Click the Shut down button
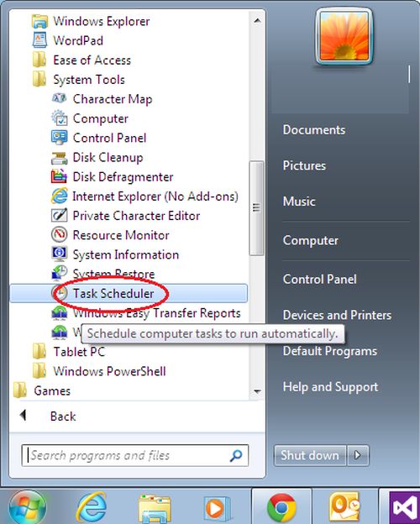This screenshot has width=420, height=524. coord(310,455)
